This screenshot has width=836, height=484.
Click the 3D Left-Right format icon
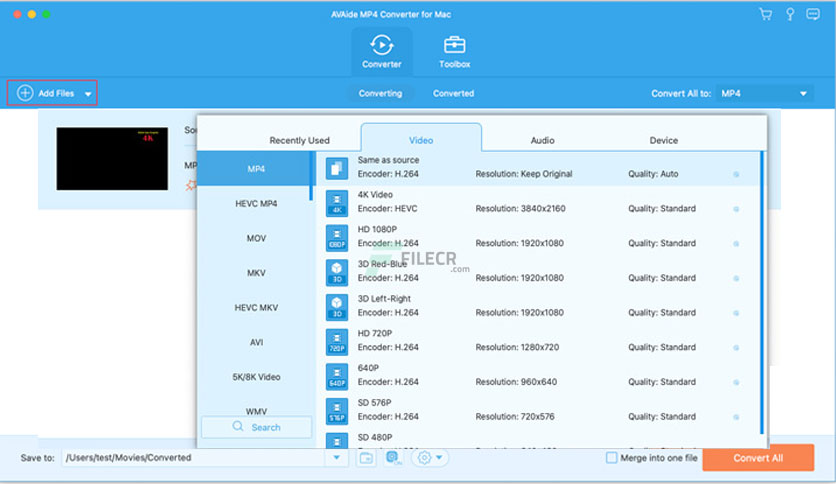[x=336, y=307]
